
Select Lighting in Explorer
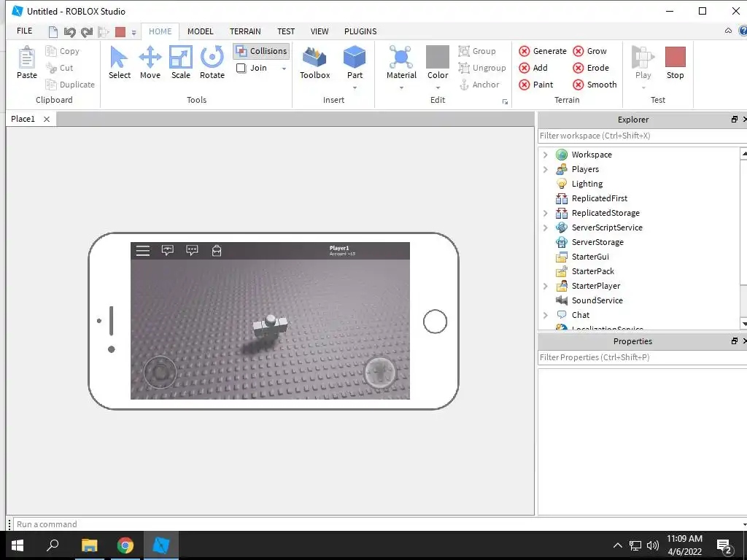click(x=587, y=184)
